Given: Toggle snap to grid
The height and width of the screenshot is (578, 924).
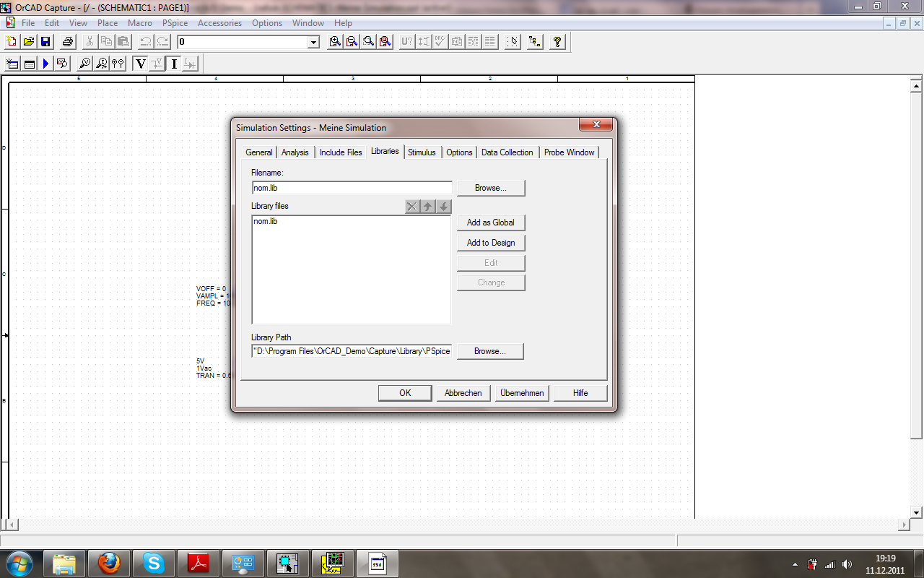Looking at the screenshot, I should (x=513, y=42).
